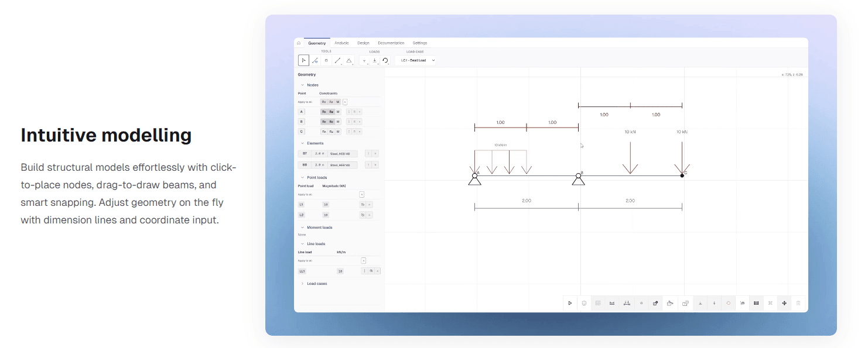Select the moment load tool under Loads
This screenshot has height=348, width=868.
tap(385, 60)
